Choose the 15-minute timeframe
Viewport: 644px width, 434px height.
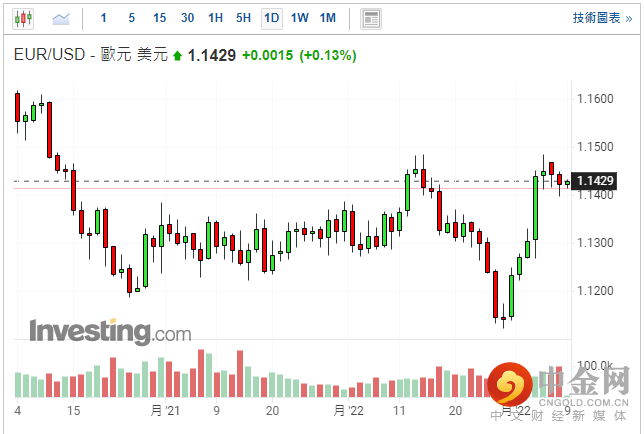point(160,18)
